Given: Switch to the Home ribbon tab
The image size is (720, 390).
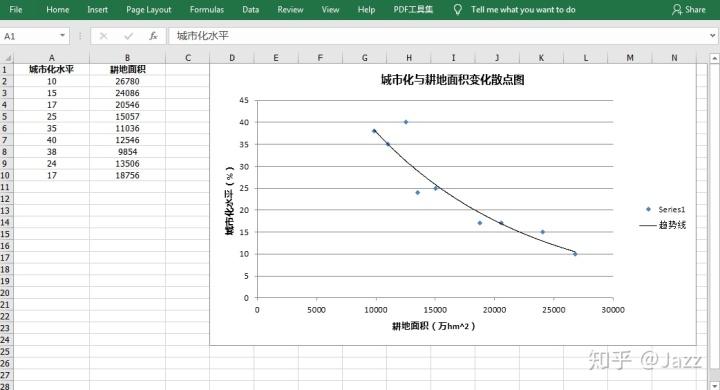Looking at the screenshot, I should click(x=58, y=10).
